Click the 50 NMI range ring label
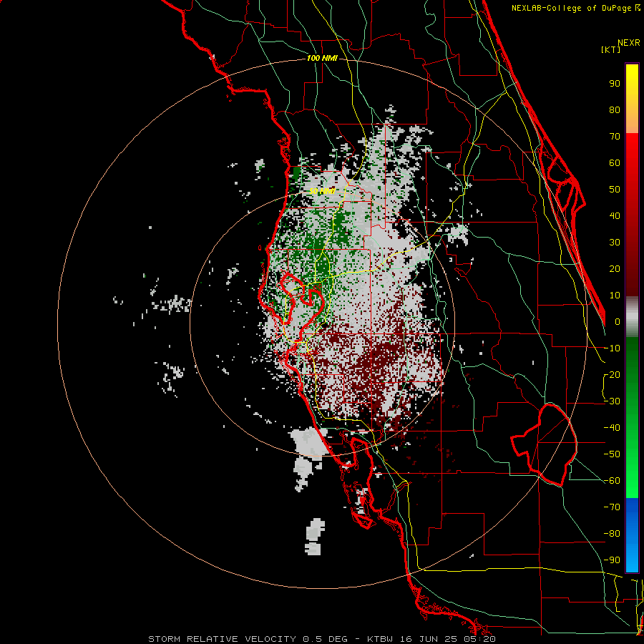Screen dimensions: 644x644 tap(322, 191)
